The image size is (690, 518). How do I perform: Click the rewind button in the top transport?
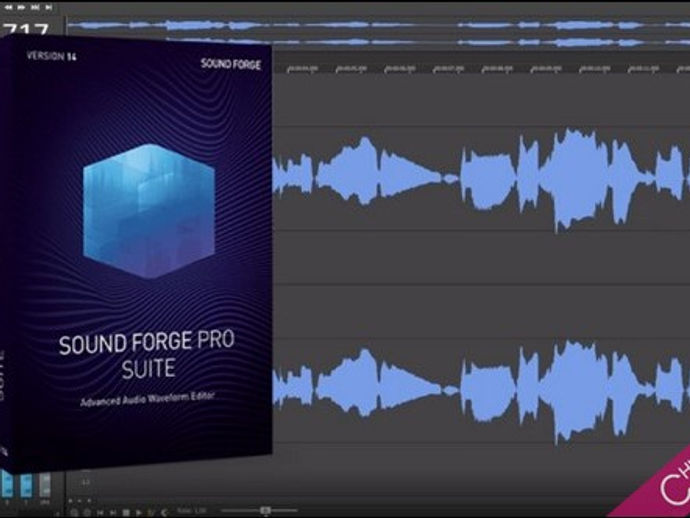coord(8,7)
